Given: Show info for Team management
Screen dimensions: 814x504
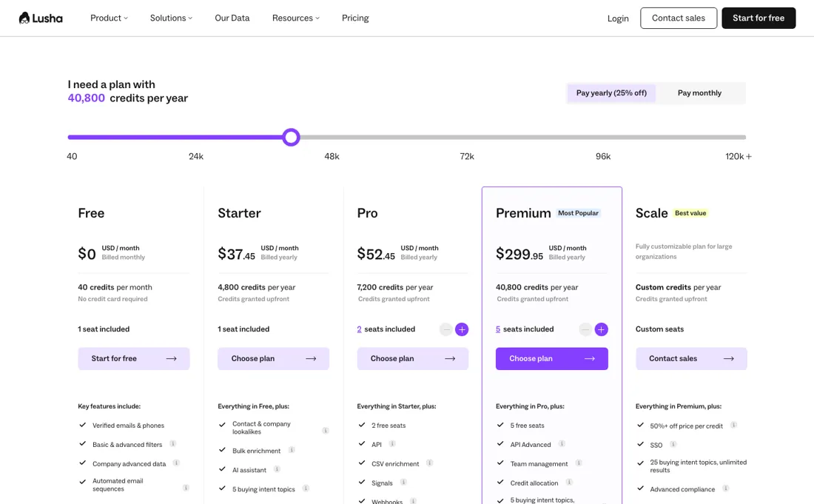Looking at the screenshot, I should [x=579, y=463].
